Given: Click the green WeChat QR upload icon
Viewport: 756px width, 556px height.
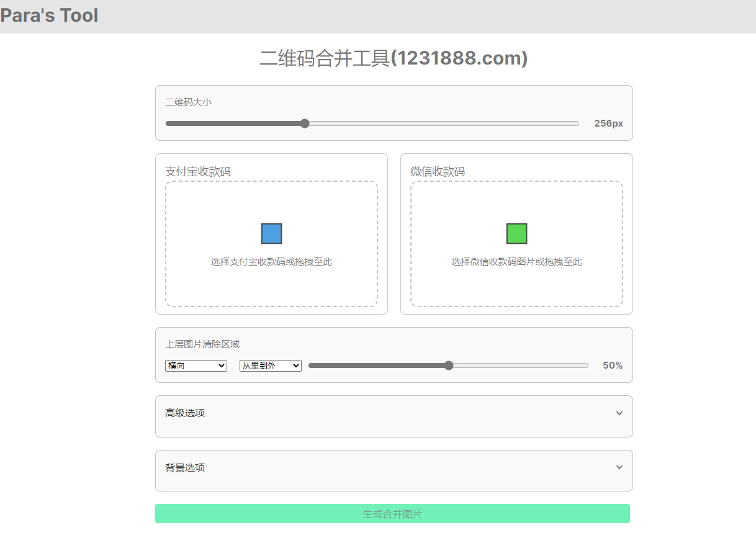Looking at the screenshot, I should tap(516, 233).
